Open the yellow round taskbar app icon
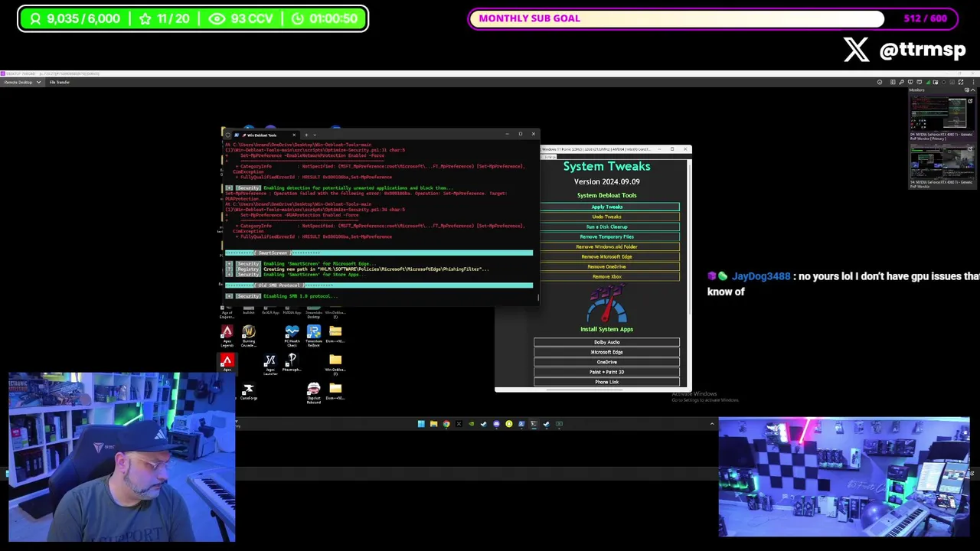 (x=509, y=424)
